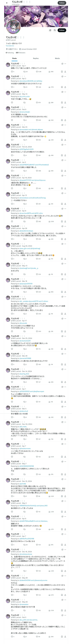Bookmark the Apr 2 post
The width and height of the screenshot is (72, 644).
pos(62,87)
